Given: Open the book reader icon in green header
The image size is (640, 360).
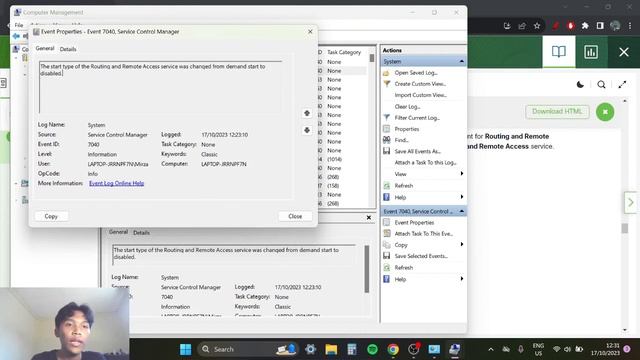Looking at the screenshot, I should [559, 51].
